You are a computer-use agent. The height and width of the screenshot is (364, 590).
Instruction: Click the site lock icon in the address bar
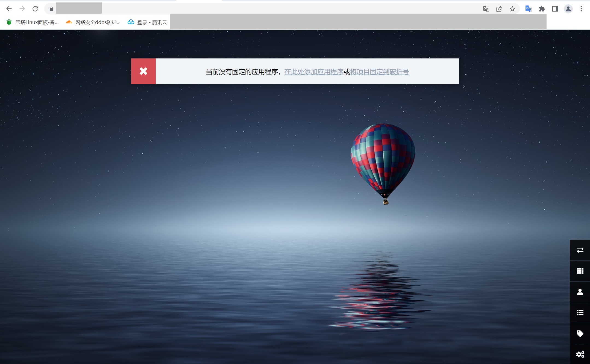click(x=51, y=9)
